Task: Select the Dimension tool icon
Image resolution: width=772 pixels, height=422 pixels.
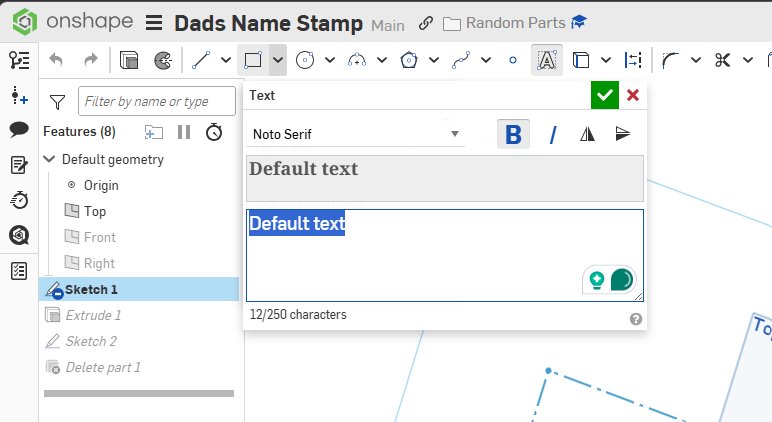Action: coord(633,60)
